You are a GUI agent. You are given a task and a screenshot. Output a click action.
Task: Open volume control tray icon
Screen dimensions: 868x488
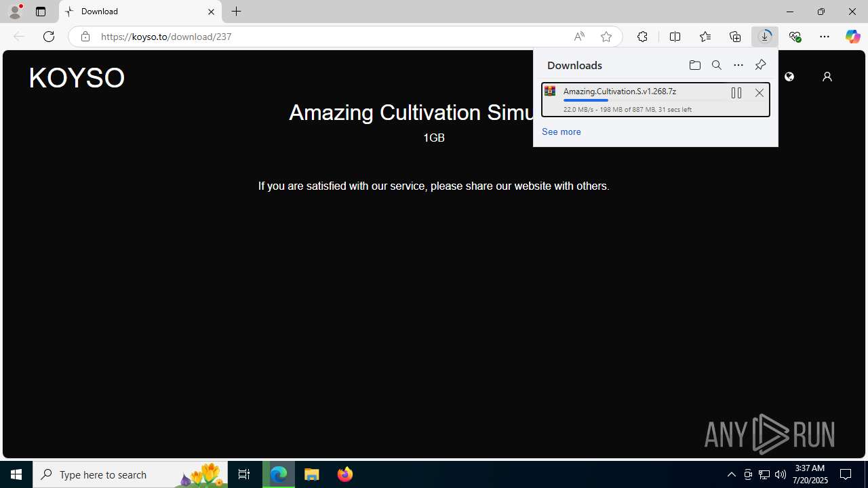click(781, 474)
